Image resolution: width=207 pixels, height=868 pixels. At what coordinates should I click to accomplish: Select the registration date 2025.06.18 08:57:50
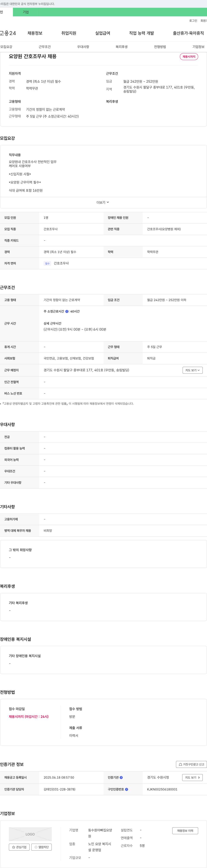pos(59,778)
